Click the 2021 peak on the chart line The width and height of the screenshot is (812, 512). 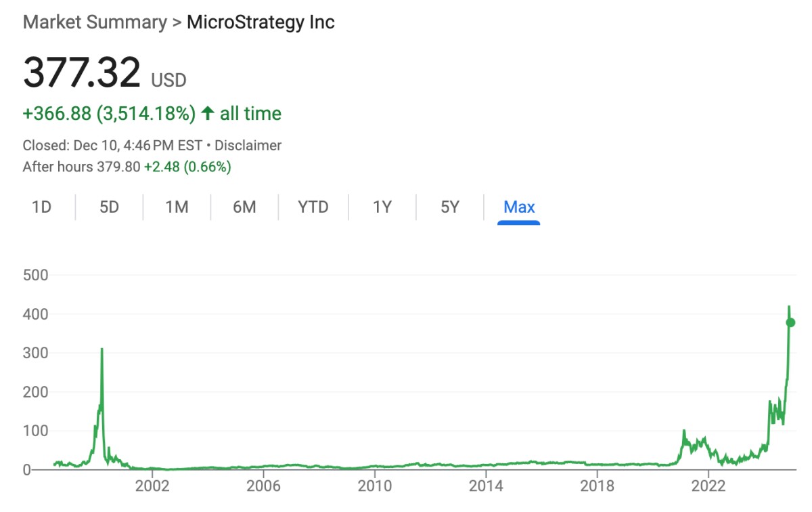coord(684,431)
